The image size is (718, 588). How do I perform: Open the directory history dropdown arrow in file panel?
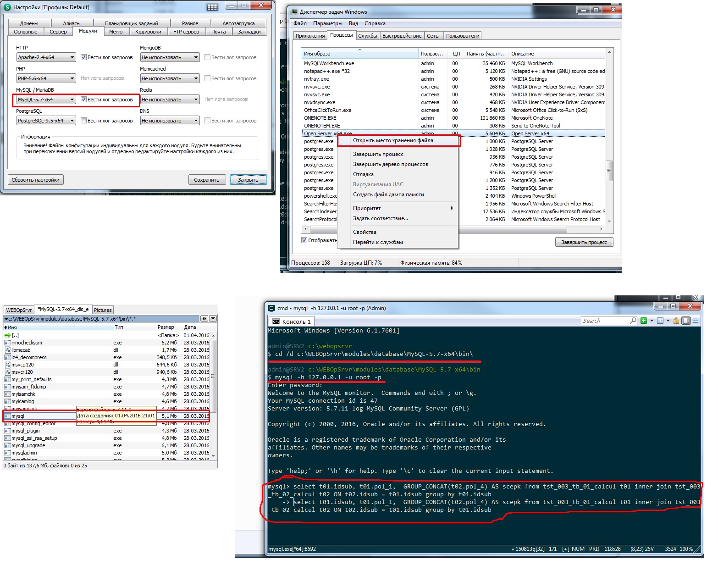pos(213,318)
